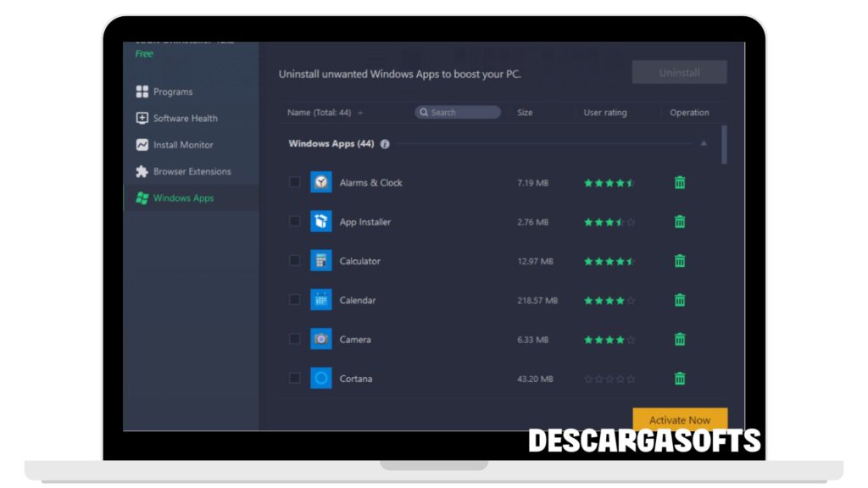Click the Software Health plus icon
Screen dimensions: 868x488
click(142, 118)
